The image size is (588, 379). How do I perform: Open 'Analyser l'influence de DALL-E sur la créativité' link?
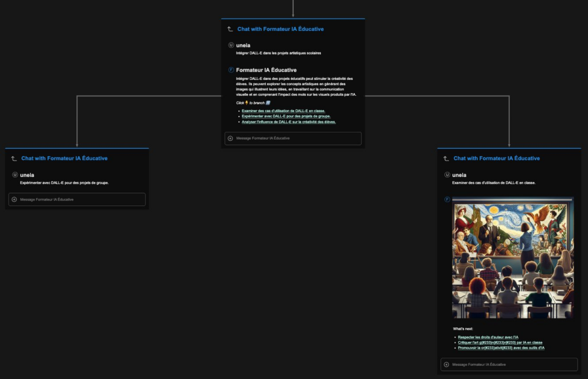pos(288,122)
